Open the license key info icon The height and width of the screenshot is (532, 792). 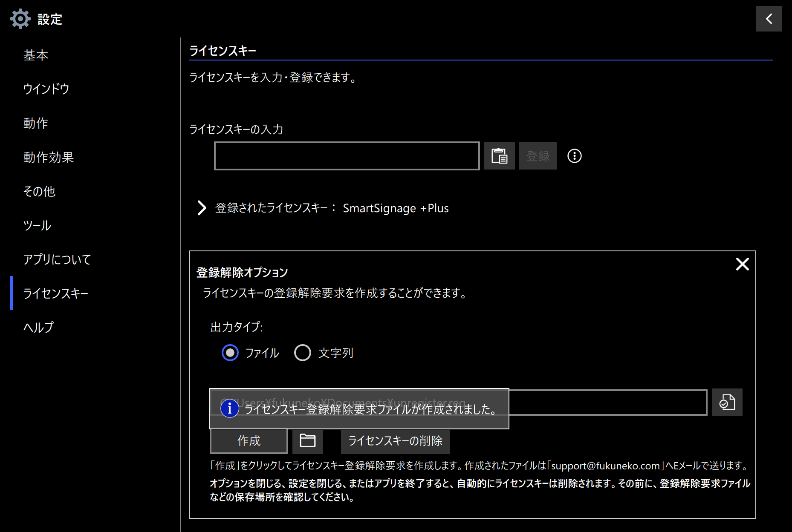(574, 156)
